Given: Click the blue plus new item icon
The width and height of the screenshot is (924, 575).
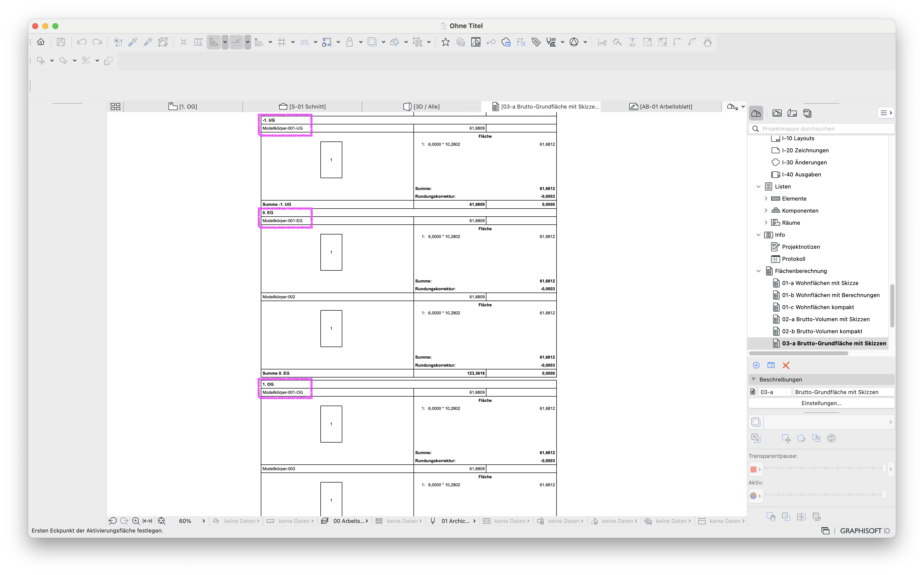Looking at the screenshot, I should pos(756,365).
